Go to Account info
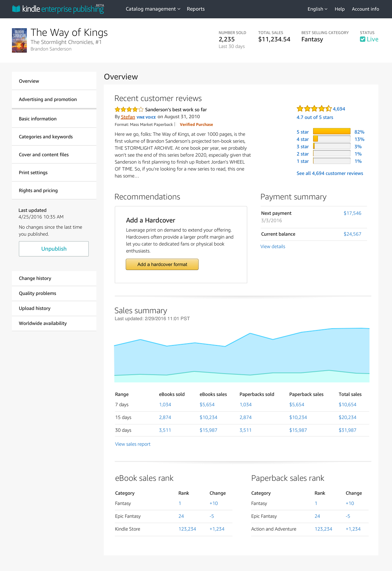 (365, 9)
